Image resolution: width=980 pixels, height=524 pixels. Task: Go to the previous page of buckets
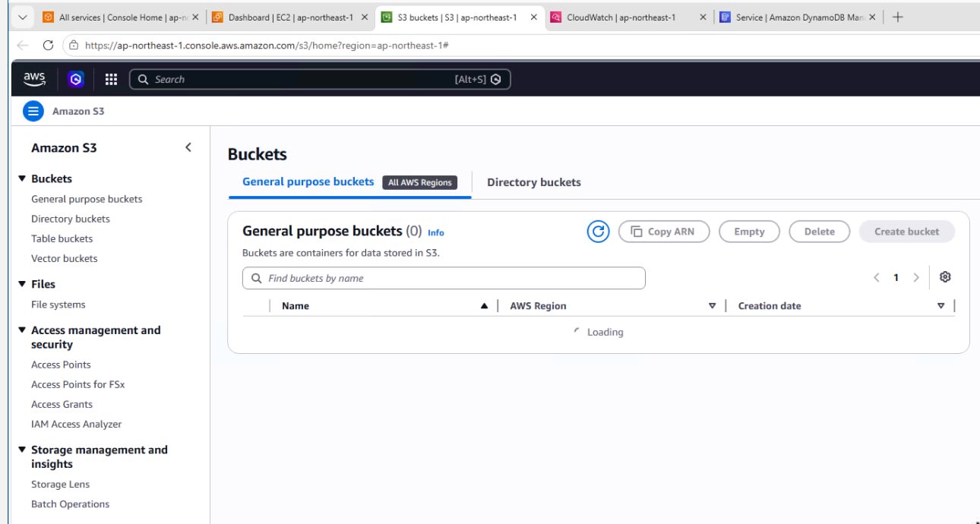tap(876, 277)
